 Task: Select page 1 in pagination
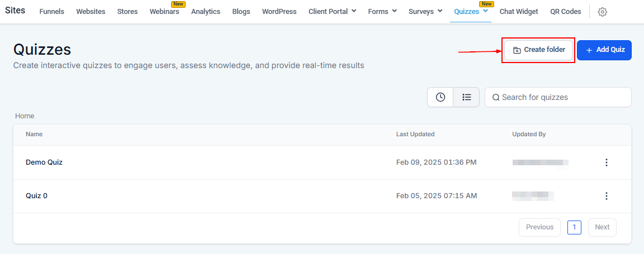(574, 227)
